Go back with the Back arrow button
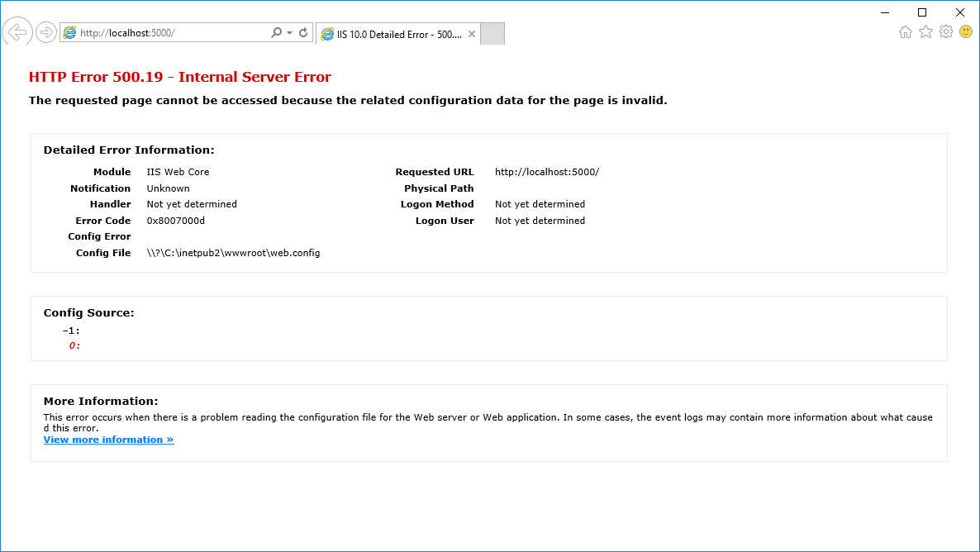The height and width of the screenshot is (552, 980). click(x=17, y=31)
